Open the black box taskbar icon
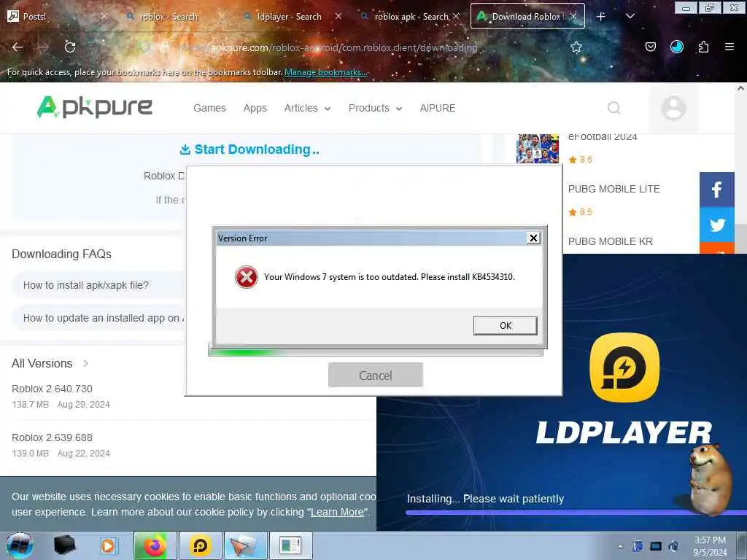The image size is (747, 560). click(64, 545)
